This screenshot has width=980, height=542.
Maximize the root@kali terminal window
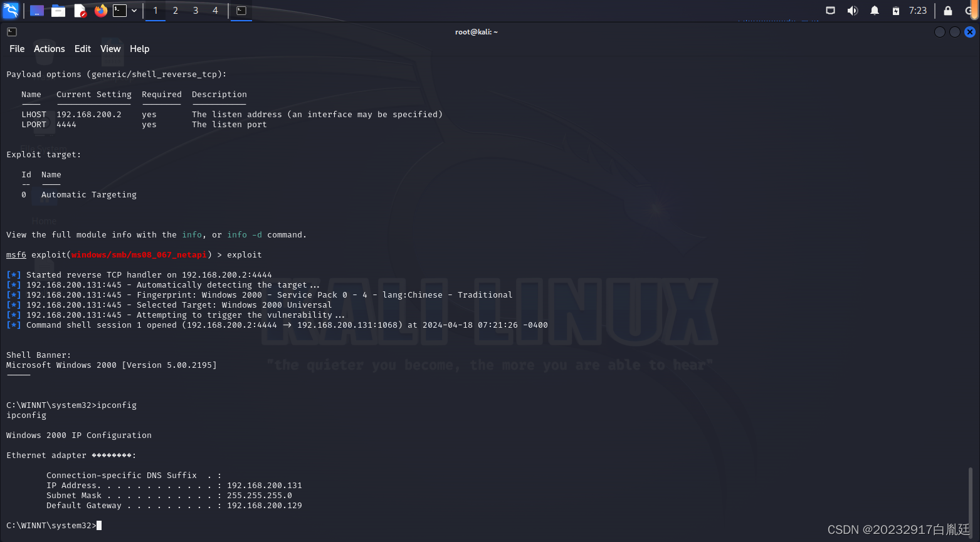pos(955,32)
